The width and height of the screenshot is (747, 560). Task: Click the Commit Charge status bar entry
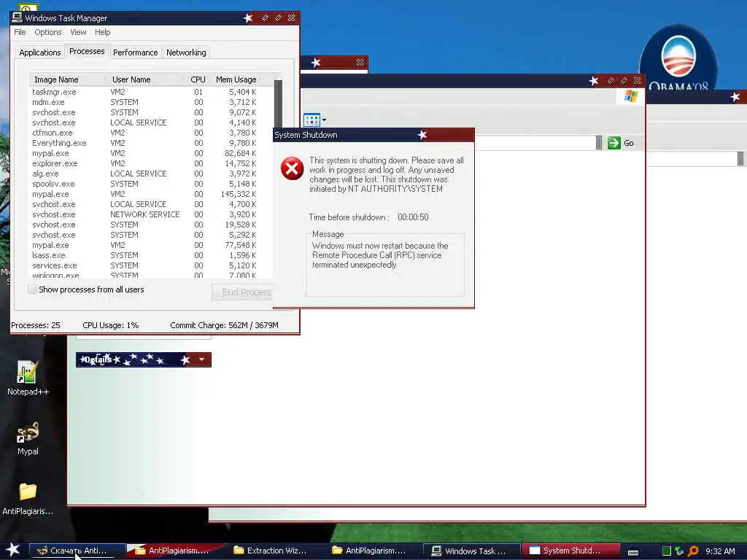tap(224, 325)
